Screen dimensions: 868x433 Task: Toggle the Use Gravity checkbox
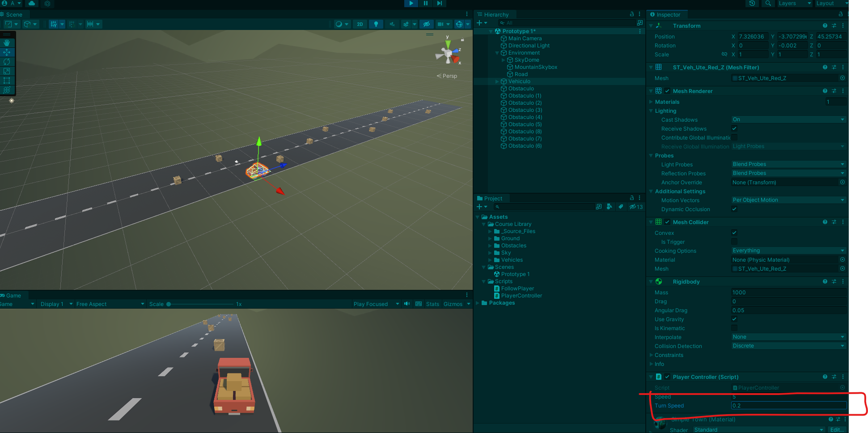tap(734, 319)
